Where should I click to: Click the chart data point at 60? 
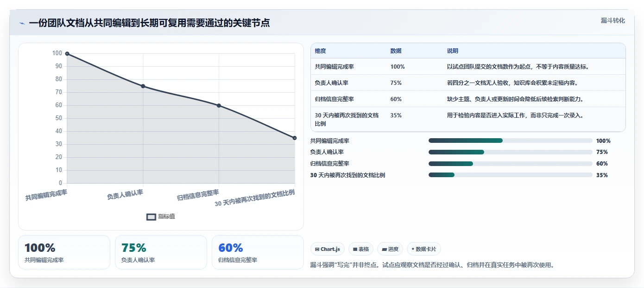tap(219, 106)
